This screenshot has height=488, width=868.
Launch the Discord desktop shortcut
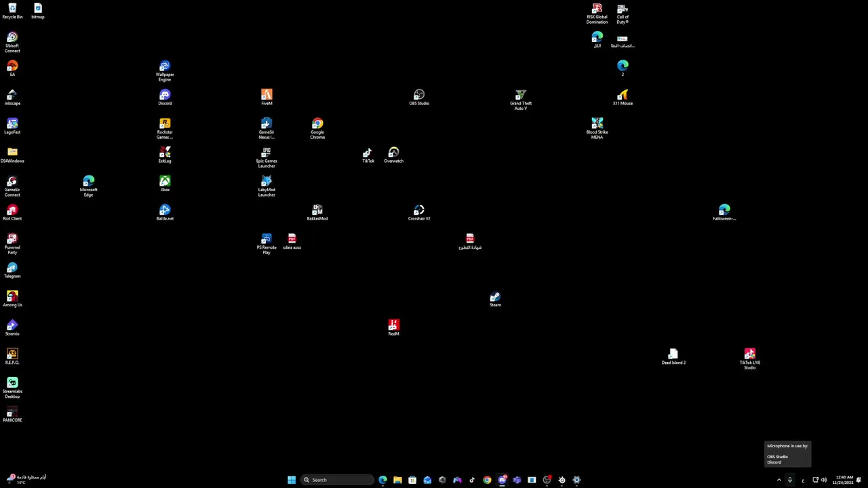165,98
